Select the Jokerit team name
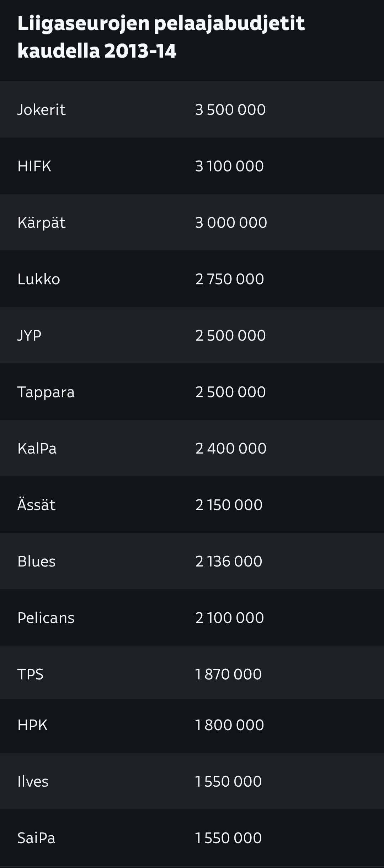 [42, 110]
